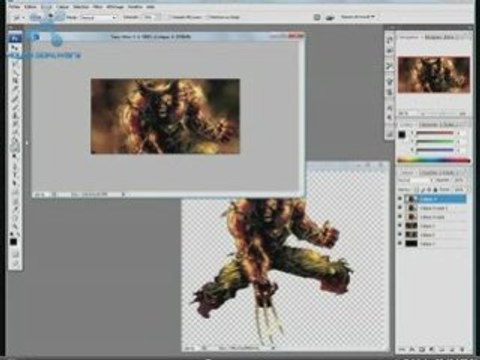Enable sample all layers checkbox in options bar
The image size is (480, 360).
[169, 17]
